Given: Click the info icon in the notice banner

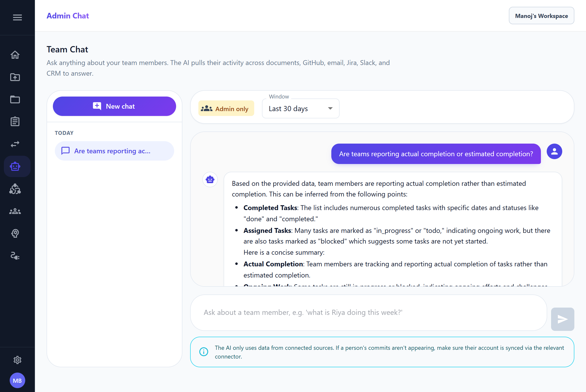Looking at the screenshot, I should pos(204,352).
